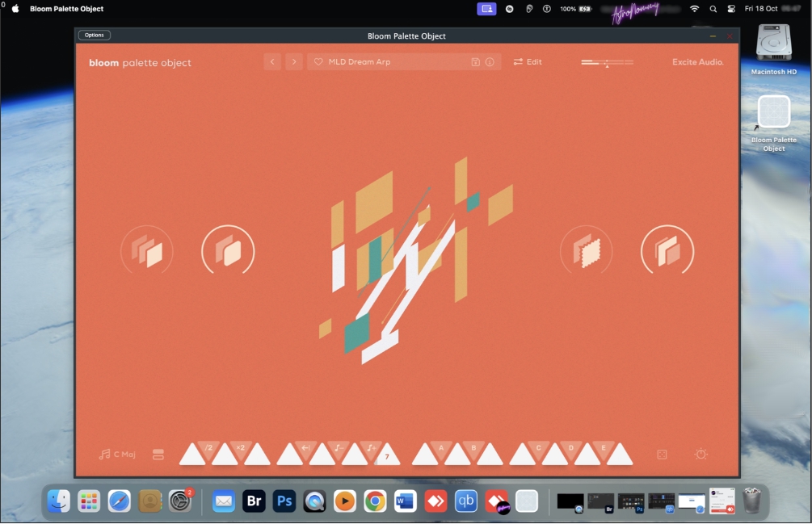Trigger the double speed x2 key

pos(240,448)
